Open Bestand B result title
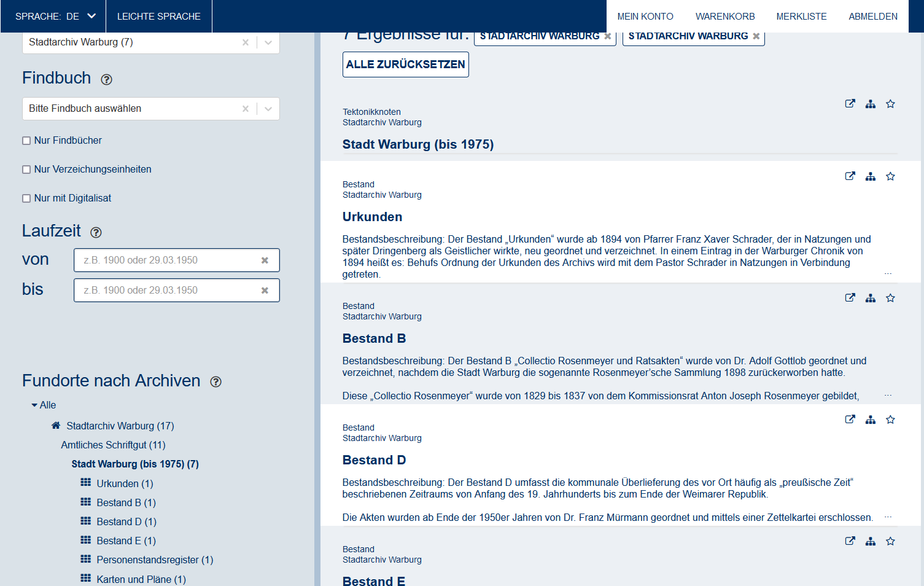 tap(375, 338)
